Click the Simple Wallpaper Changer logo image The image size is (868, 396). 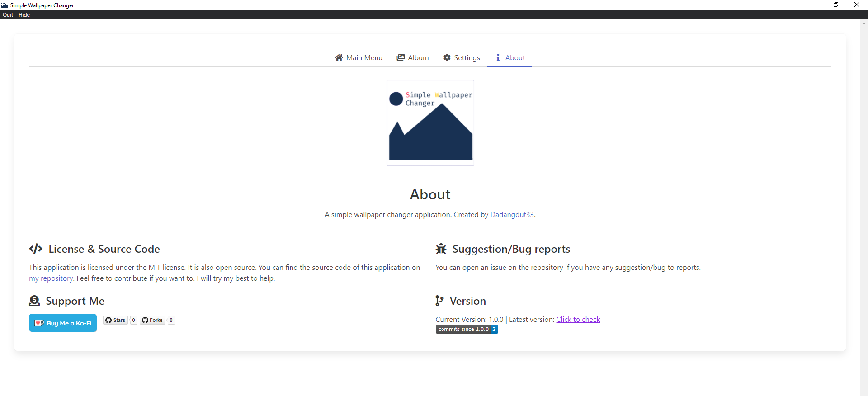tap(430, 123)
